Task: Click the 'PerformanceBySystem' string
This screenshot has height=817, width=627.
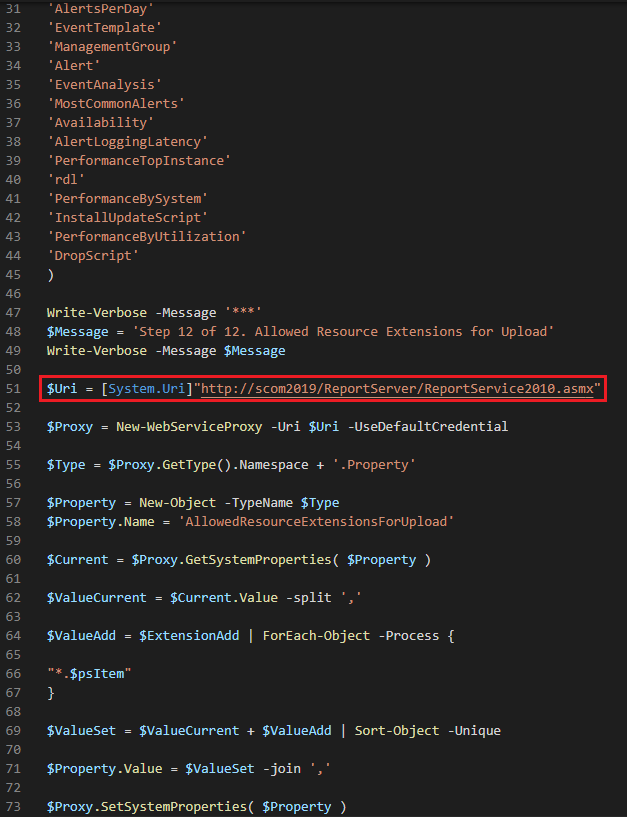Action: click(128, 199)
